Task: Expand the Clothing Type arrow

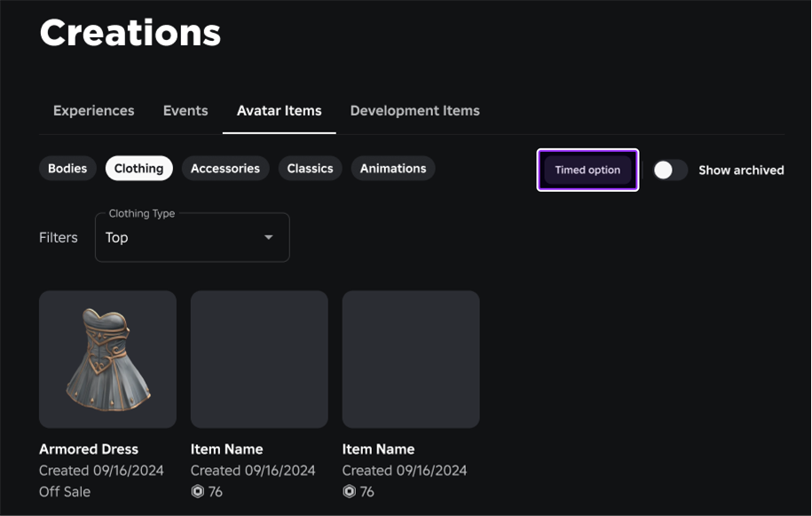Action: pos(268,237)
